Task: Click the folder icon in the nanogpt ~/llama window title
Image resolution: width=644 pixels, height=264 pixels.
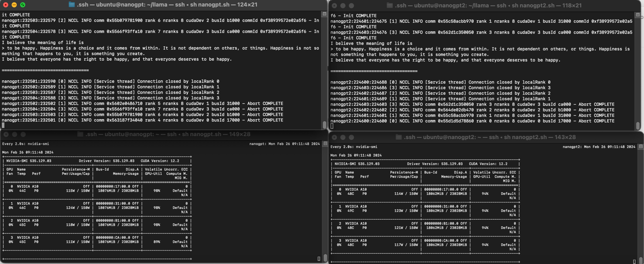Action: click(x=72, y=5)
